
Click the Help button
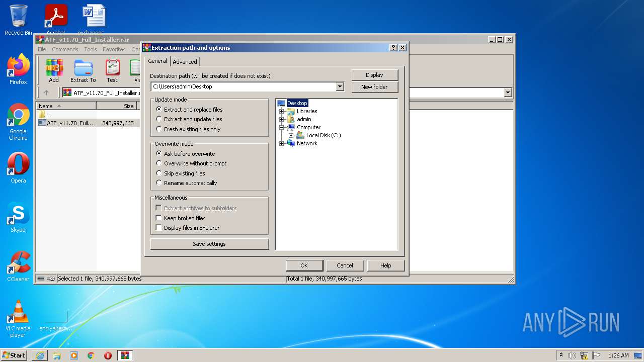[x=385, y=265]
